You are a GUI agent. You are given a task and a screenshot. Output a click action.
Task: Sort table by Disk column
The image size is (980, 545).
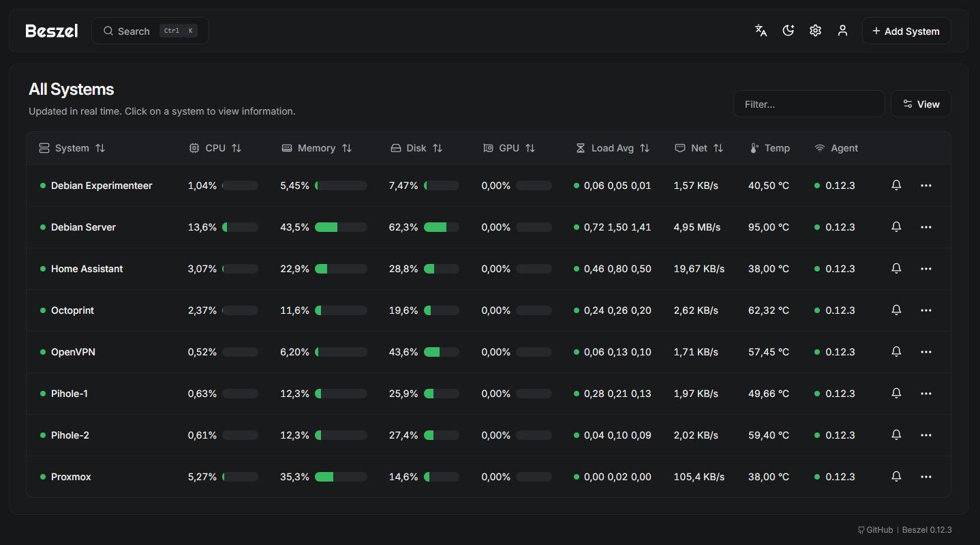pos(416,148)
